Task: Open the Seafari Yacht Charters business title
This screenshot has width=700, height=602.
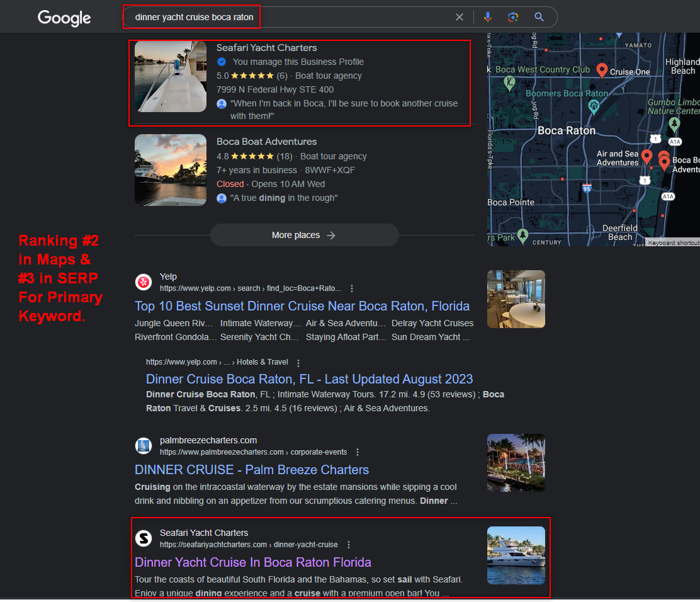Action: (x=266, y=48)
